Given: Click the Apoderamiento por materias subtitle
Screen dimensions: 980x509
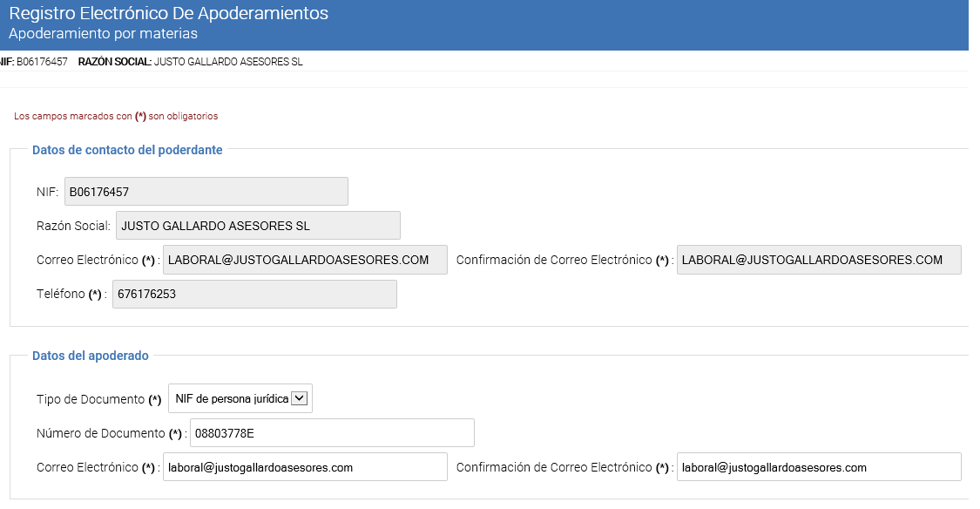Looking at the screenshot, I should tap(103, 34).
